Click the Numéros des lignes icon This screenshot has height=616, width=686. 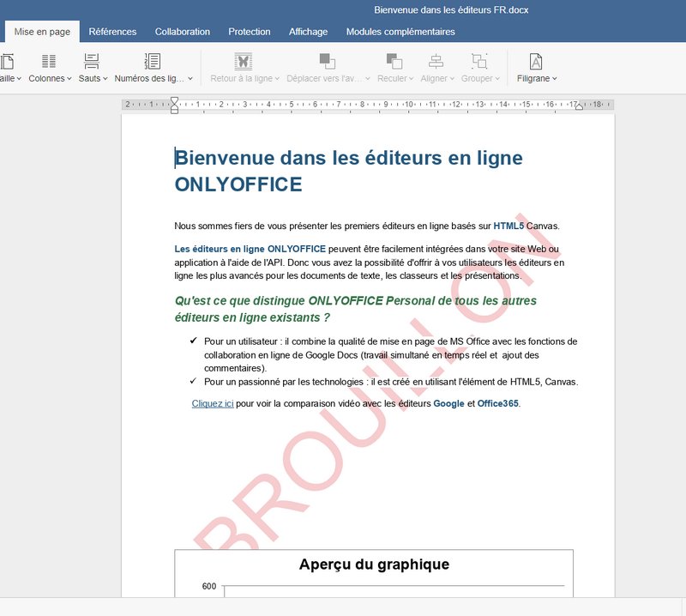153,61
